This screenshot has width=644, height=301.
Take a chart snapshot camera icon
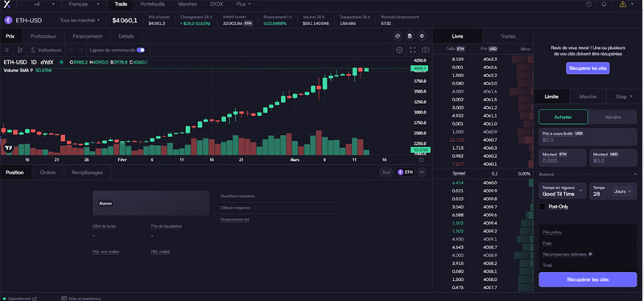tap(426, 50)
